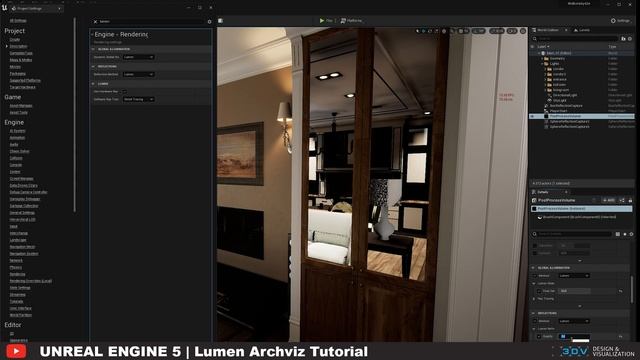Toggle the Reflections Method override checkbox in Details

click(535, 321)
